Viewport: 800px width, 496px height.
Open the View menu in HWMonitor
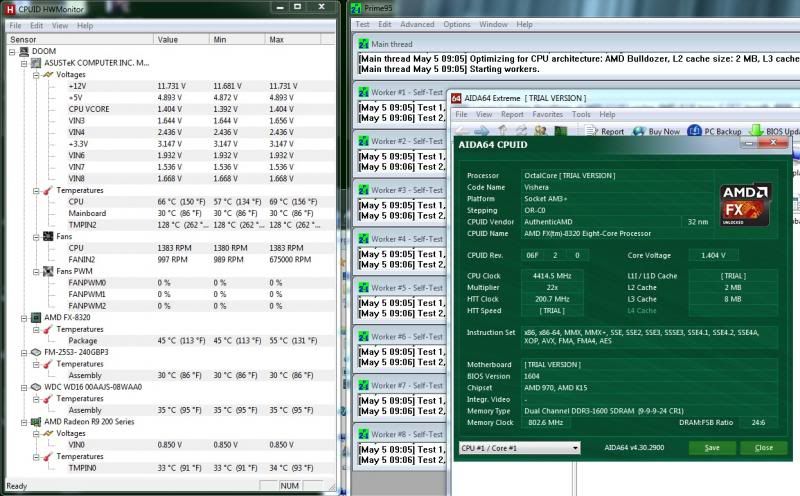point(59,25)
